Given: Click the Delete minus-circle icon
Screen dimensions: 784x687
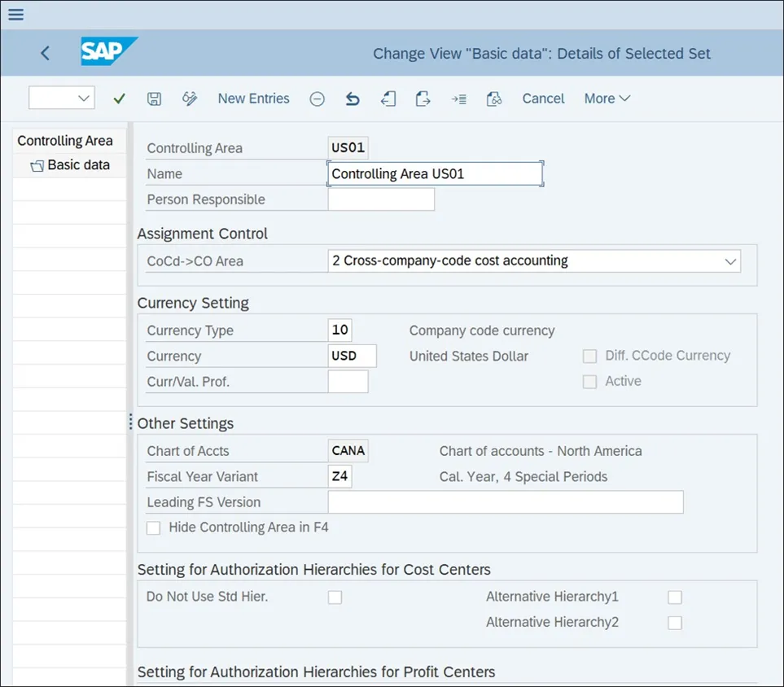Looking at the screenshot, I should point(318,98).
